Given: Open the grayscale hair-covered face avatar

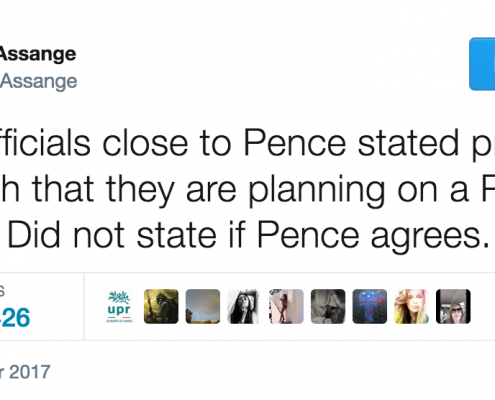Looking at the screenshot, I should point(328,306).
